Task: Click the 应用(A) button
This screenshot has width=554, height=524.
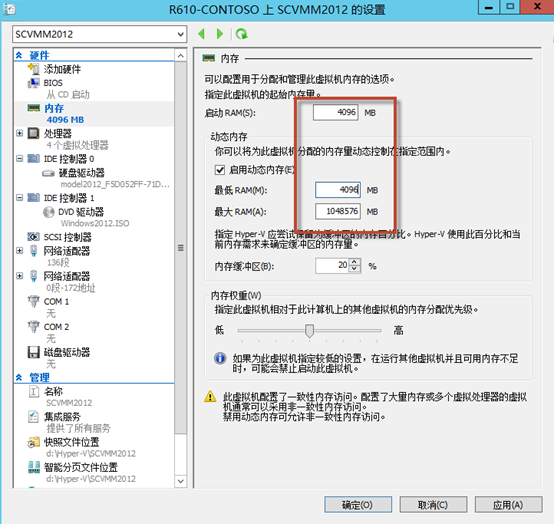Action: pos(508,505)
